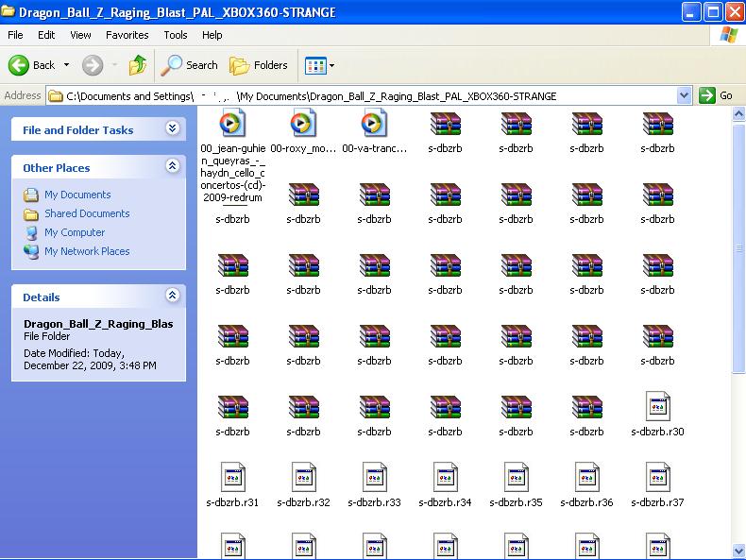The height and width of the screenshot is (560, 746).
Task: Expand the address bar dropdown
Action: coord(684,95)
